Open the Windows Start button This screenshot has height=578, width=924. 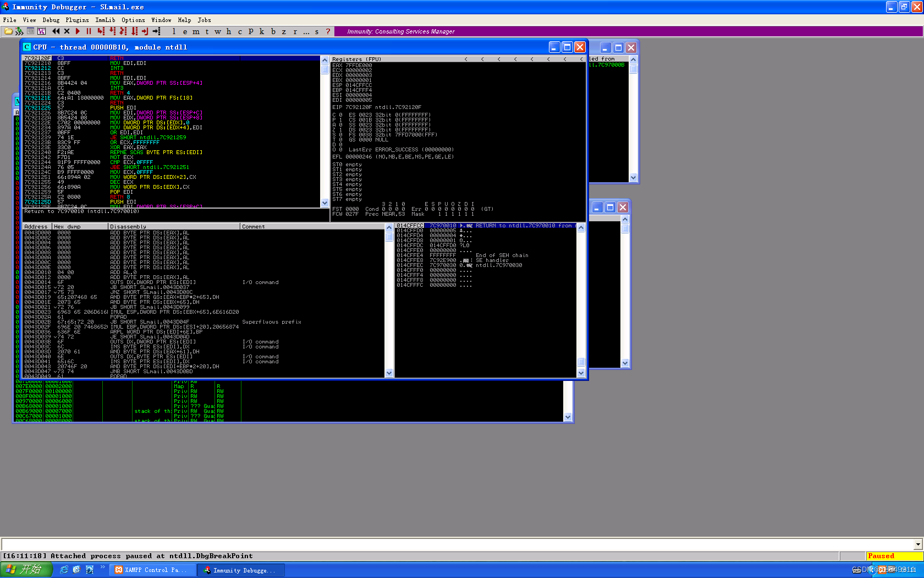26,570
